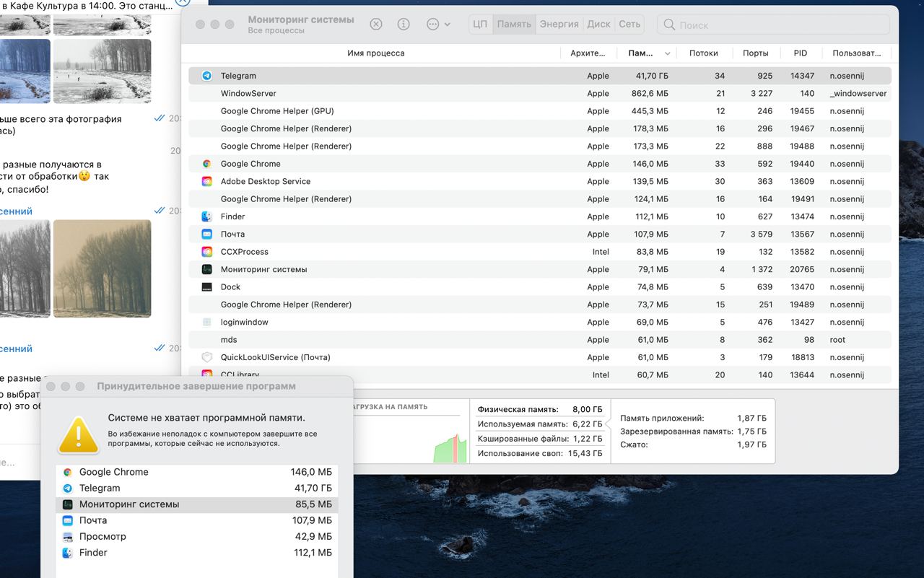This screenshot has width=924, height=578.
Task: Open the ellipsis actions dropdown in toolbar
Action: pyautogui.click(x=437, y=24)
